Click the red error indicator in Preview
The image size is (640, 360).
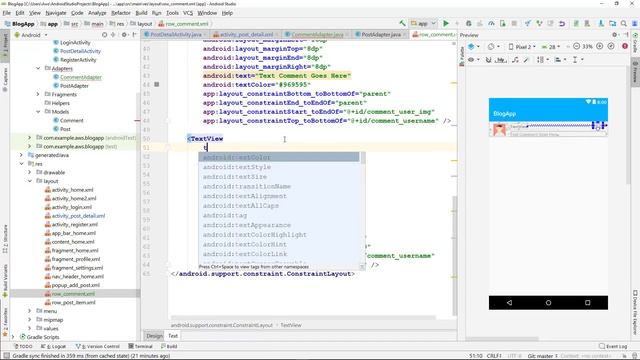[x=625, y=47]
